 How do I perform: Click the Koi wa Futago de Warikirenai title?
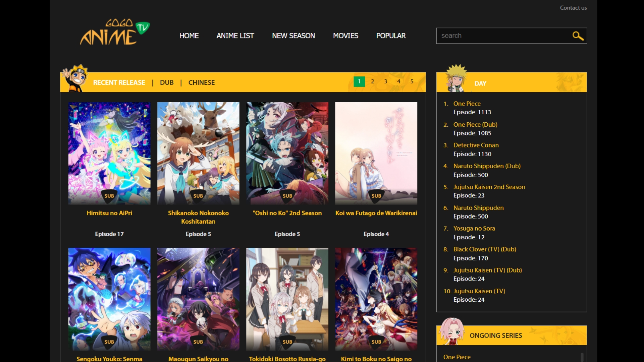376,213
